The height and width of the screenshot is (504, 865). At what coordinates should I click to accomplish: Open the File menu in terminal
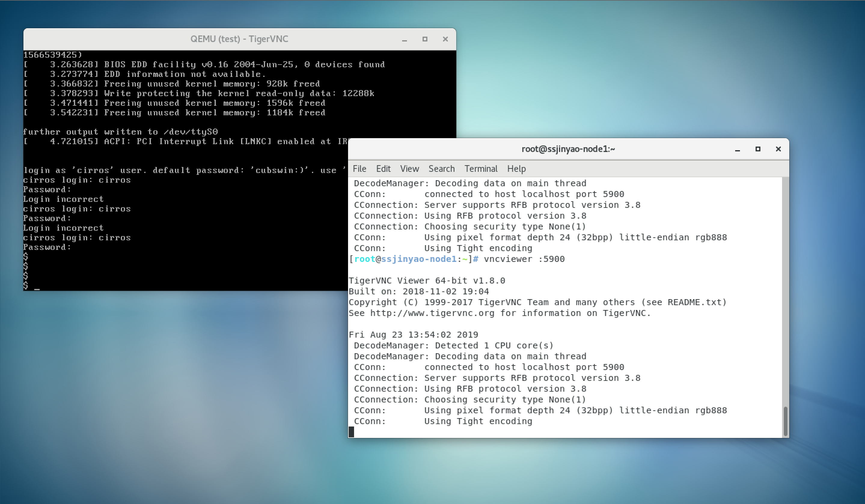(359, 169)
